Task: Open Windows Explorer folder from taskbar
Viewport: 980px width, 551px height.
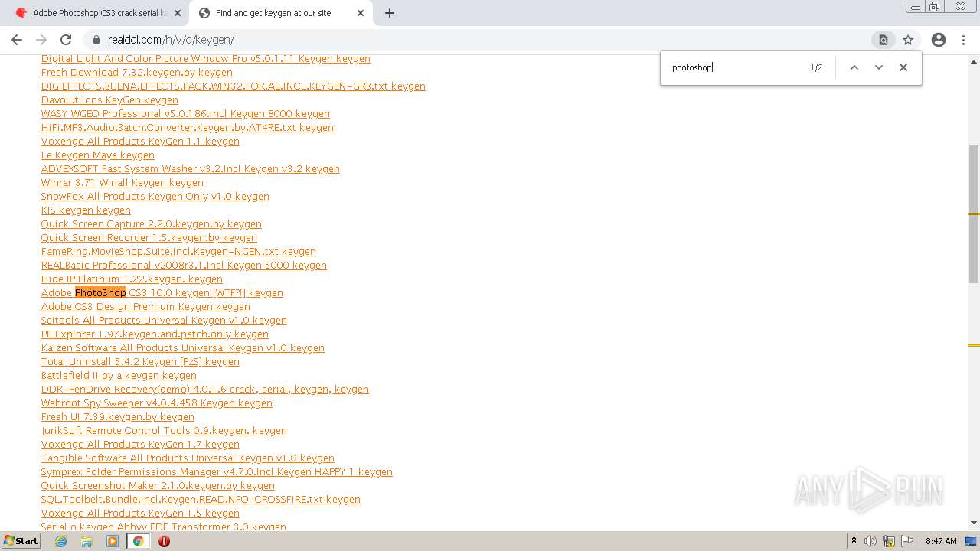Action: 87,541
